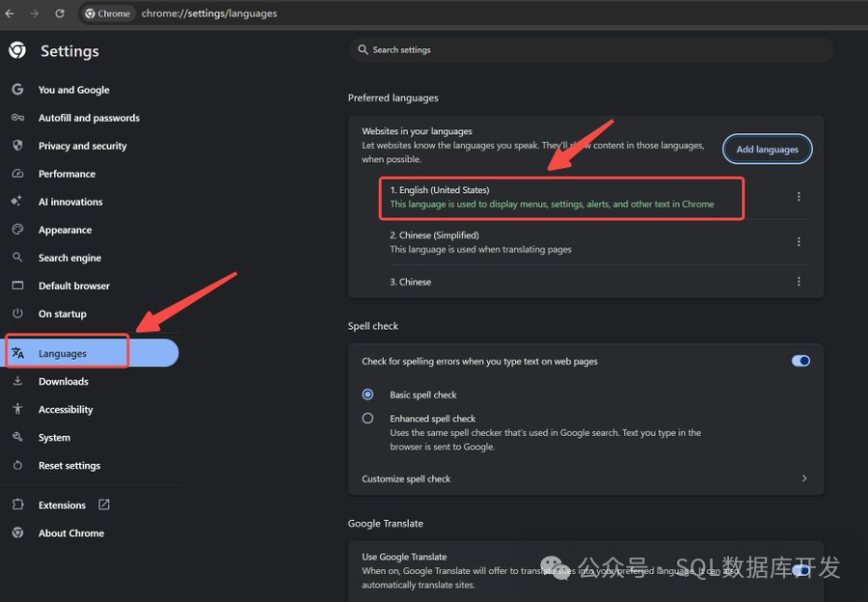Viewport: 868px width, 602px height.
Task: Open Privacy and security shield icon
Action: pos(20,145)
